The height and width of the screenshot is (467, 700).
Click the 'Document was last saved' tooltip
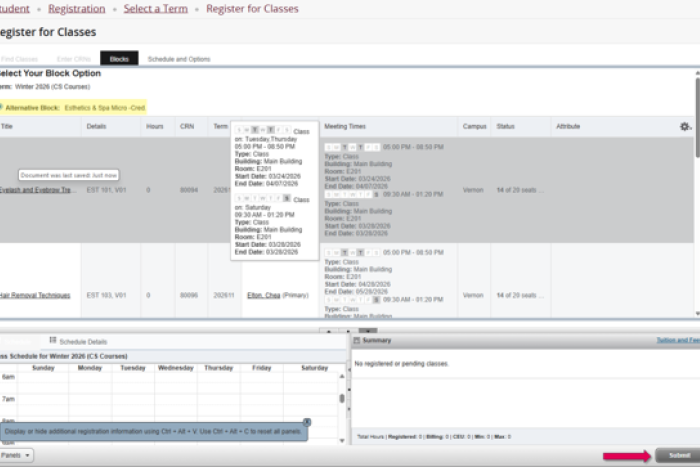click(x=69, y=175)
